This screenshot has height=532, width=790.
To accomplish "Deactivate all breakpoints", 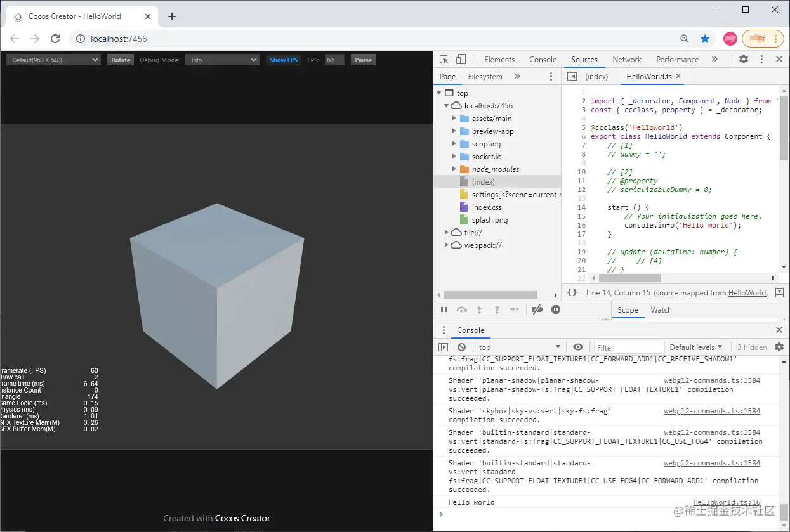I will [537, 309].
